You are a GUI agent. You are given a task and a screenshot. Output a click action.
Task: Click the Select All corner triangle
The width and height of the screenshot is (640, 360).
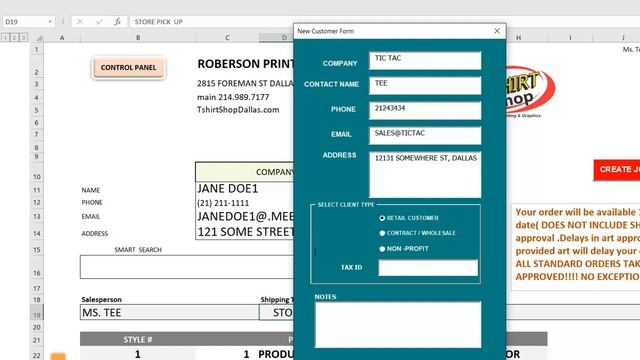[39, 38]
